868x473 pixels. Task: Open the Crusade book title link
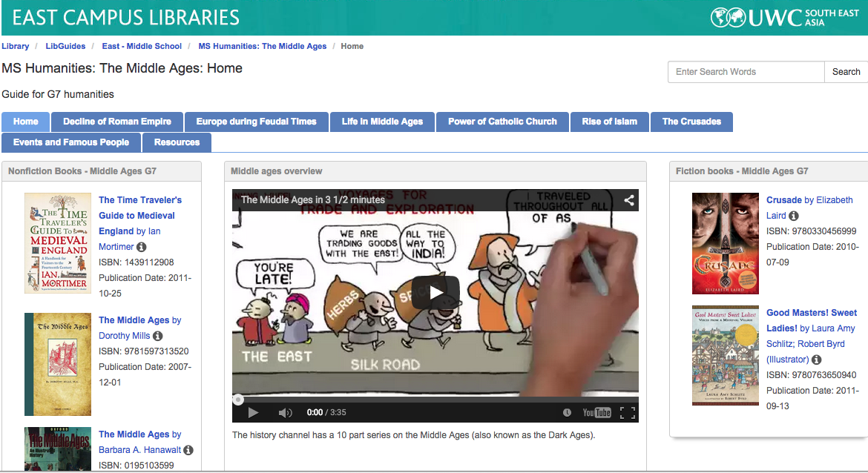tap(784, 199)
